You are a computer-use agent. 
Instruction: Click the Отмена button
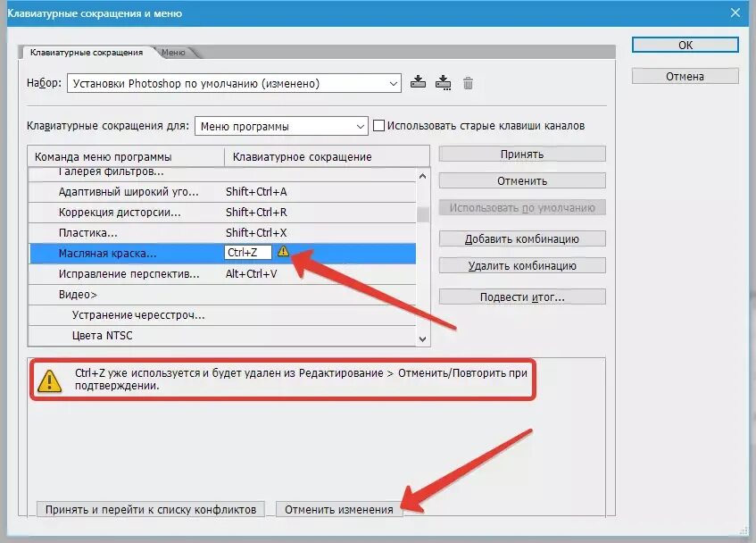(x=685, y=76)
